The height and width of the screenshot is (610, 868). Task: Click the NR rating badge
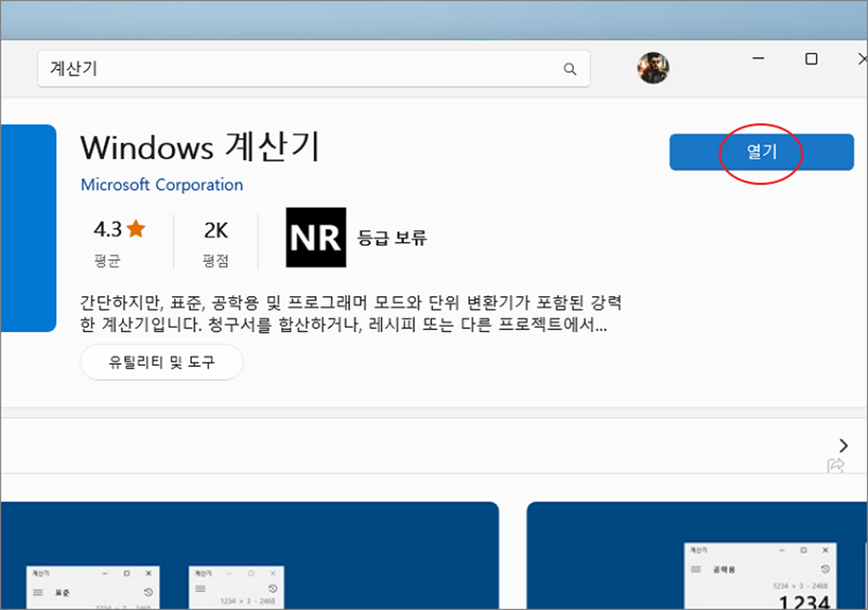click(x=316, y=237)
